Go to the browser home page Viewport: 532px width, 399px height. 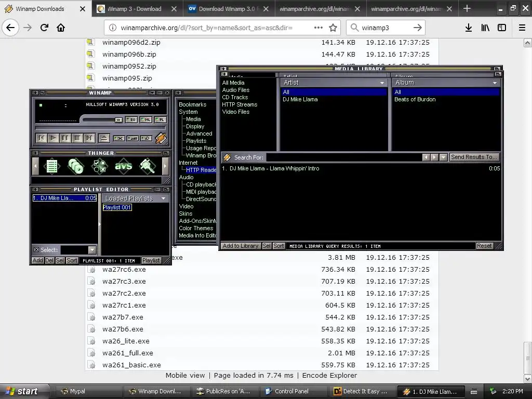click(61, 28)
